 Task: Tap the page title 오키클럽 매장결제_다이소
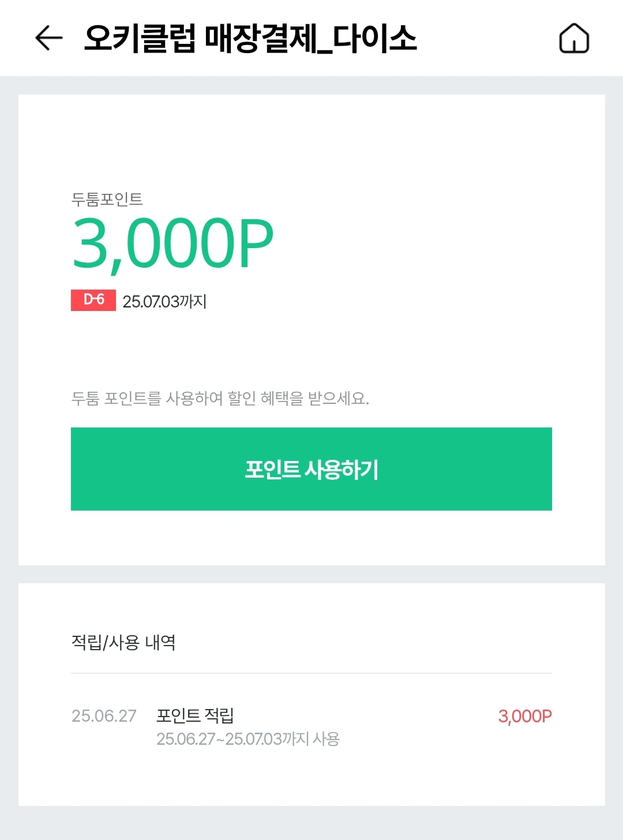click(x=250, y=39)
